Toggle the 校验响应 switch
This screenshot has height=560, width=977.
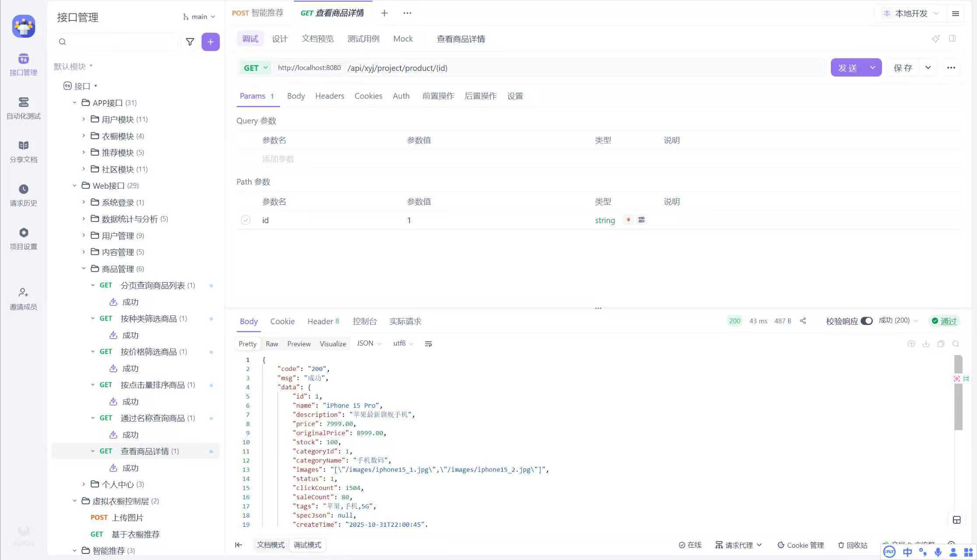(x=866, y=321)
